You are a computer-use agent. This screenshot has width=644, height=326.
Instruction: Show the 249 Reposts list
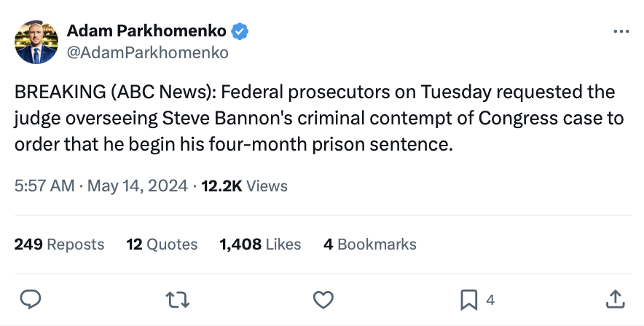[59, 244]
